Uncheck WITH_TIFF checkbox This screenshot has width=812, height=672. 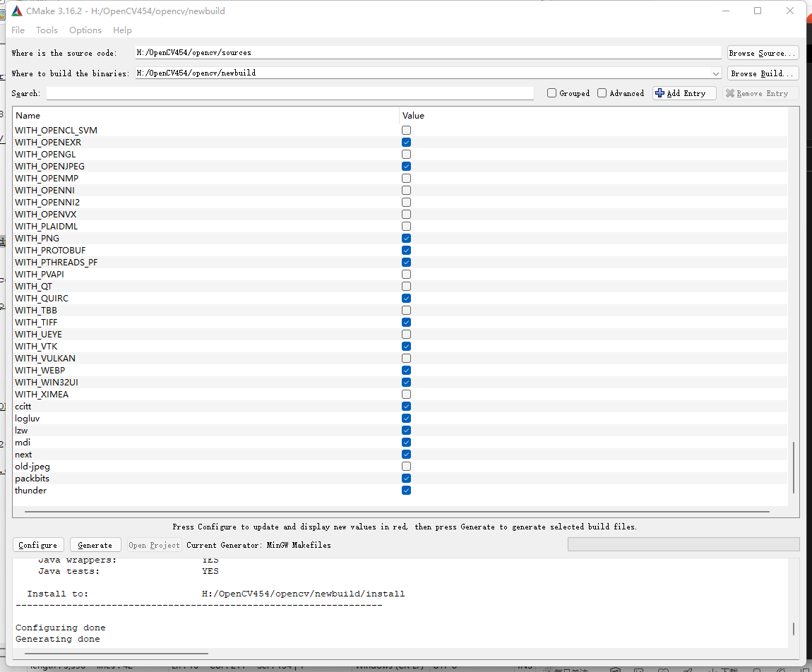[x=407, y=322]
